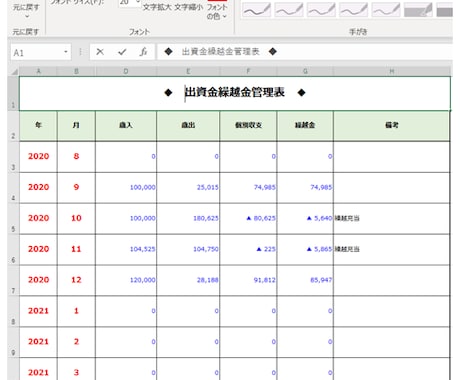Click cell with 28,188

188,280
